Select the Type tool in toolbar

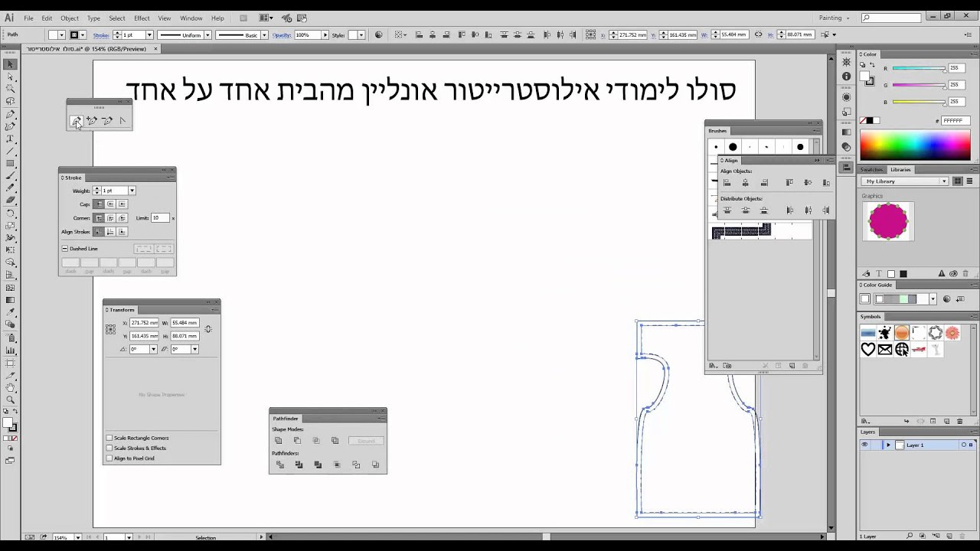click(10, 139)
